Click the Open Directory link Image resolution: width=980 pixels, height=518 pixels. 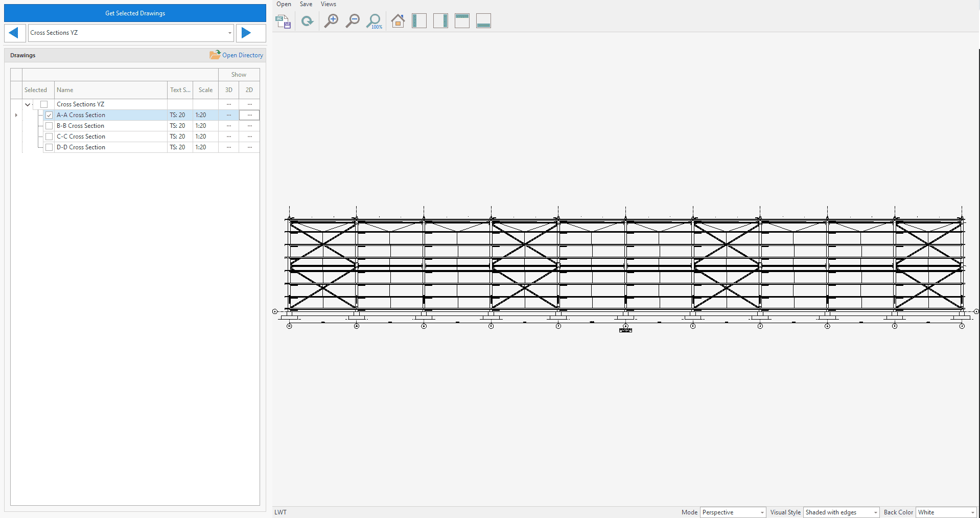pyautogui.click(x=242, y=55)
